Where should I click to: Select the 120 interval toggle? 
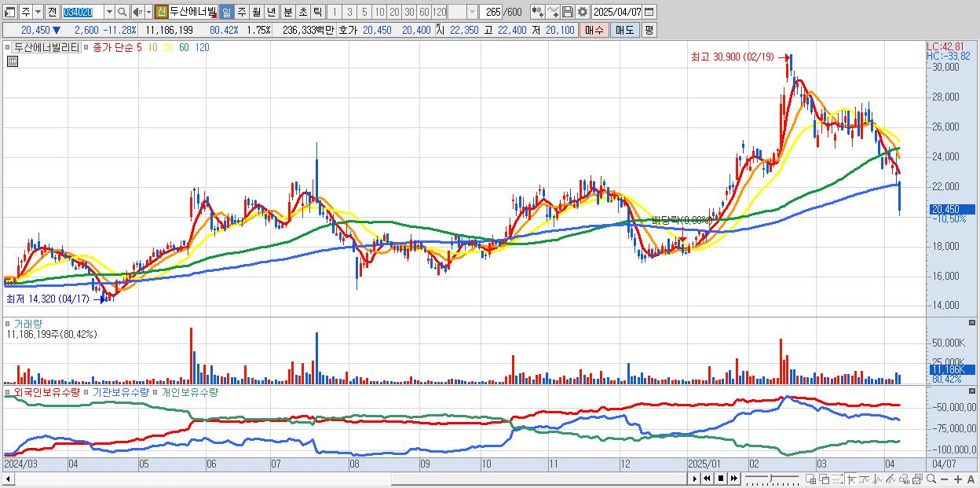pyautogui.click(x=439, y=12)
